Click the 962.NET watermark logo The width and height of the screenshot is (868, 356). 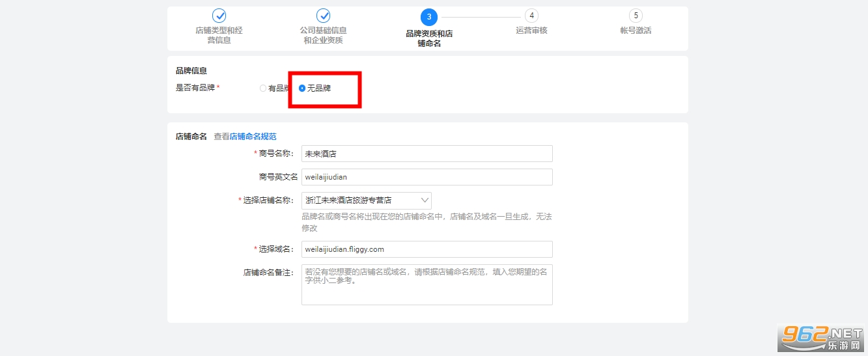click(x=822, y=337)
